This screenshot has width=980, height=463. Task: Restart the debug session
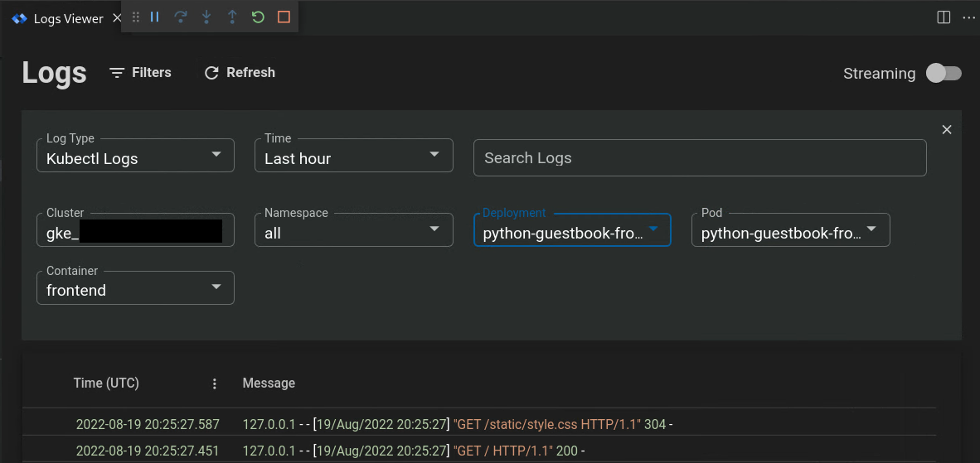point(258,17)
